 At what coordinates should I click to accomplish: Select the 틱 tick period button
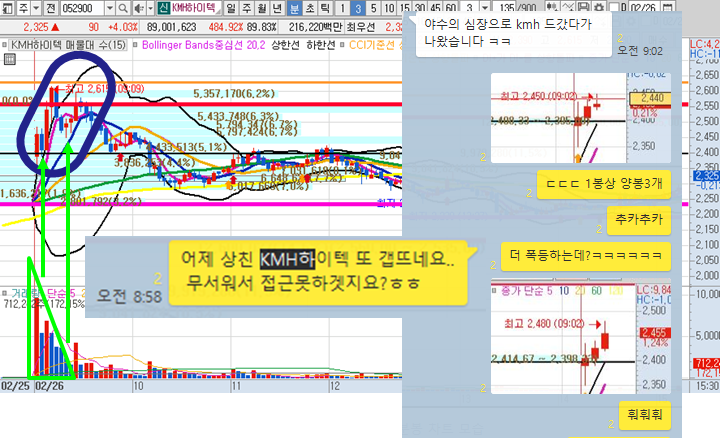coord(325,8)
